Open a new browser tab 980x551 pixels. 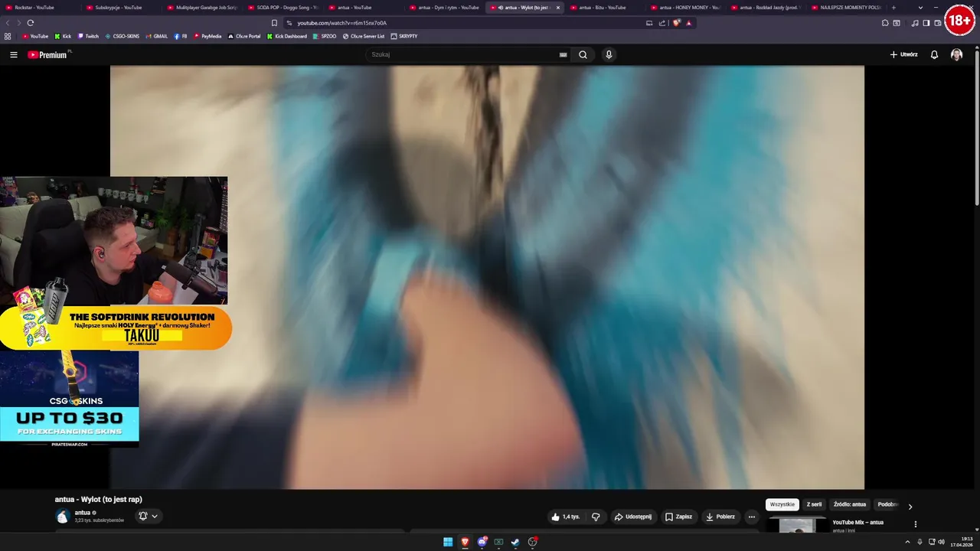[x=893, y=8]
